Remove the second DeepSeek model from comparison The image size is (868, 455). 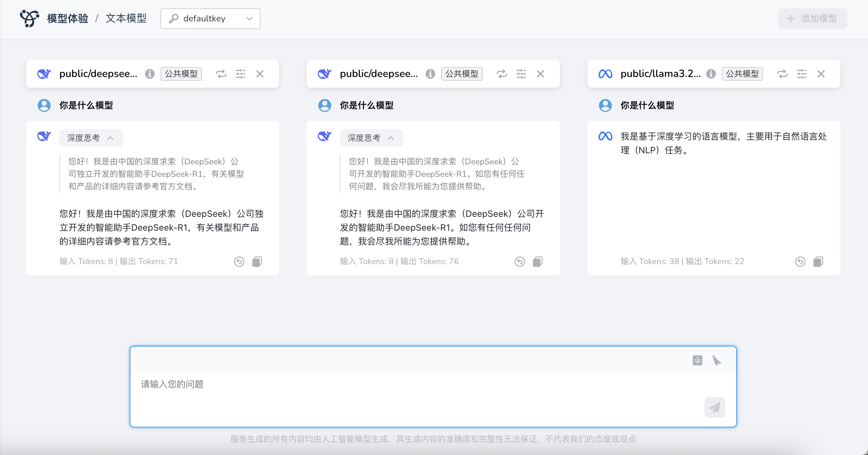540,74
